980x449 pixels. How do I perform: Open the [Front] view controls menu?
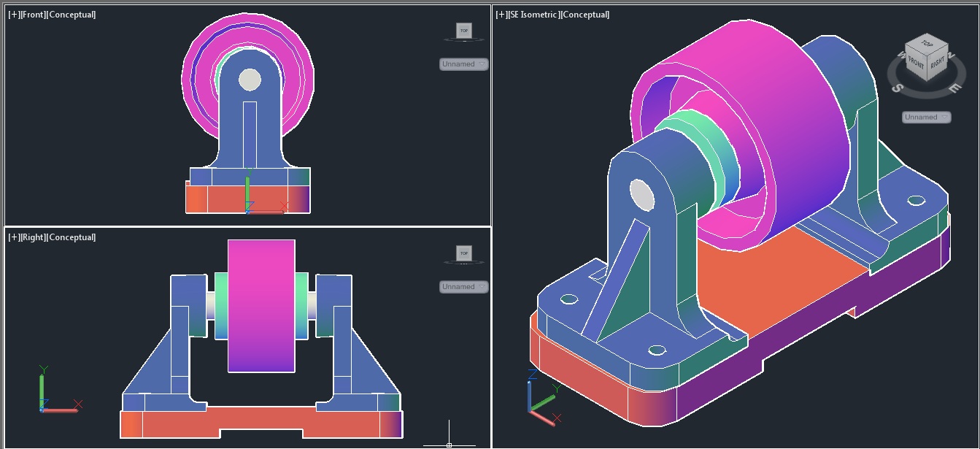pyautogui.click(x=34, y=15)
